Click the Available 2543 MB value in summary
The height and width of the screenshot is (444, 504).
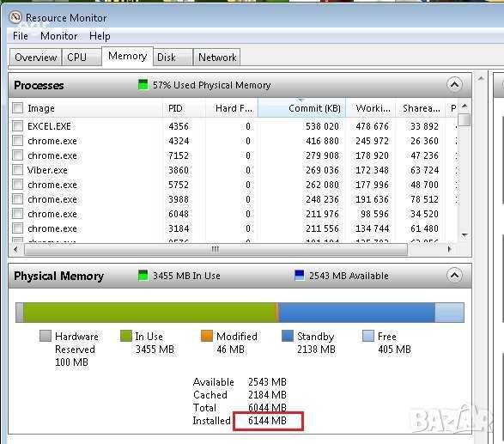(x=267, y=382)
